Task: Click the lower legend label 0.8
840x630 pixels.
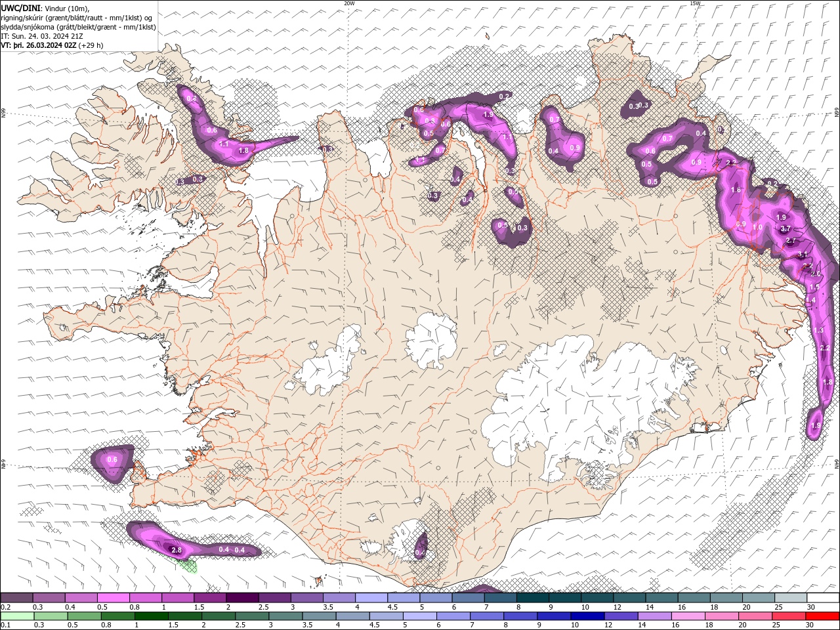Action: point(106,625)
